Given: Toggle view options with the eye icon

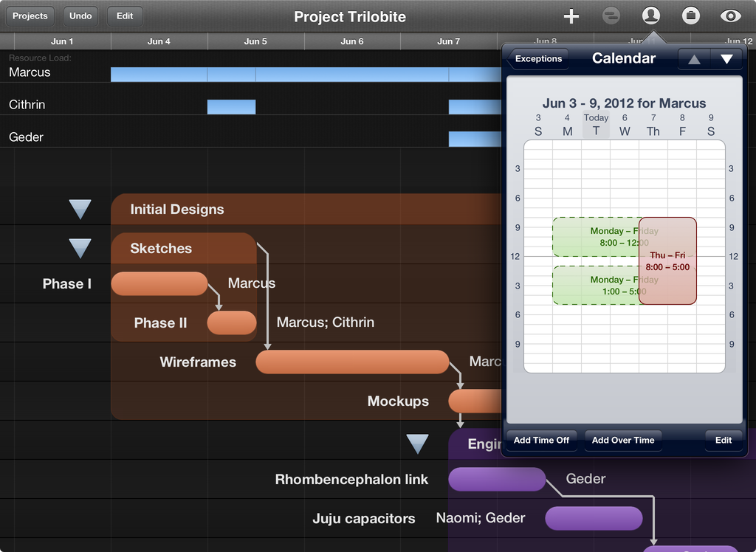Looking at the screenshot, I should click(x=731, y=16).
